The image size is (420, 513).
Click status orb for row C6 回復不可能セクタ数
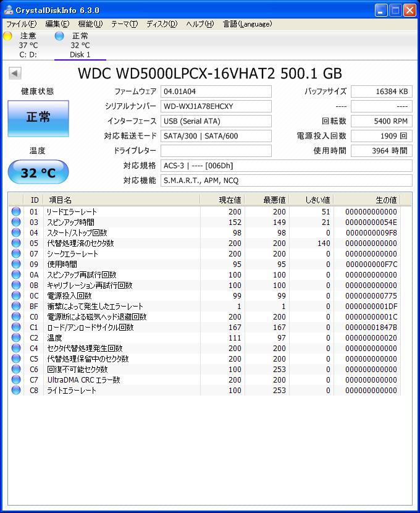16,369
